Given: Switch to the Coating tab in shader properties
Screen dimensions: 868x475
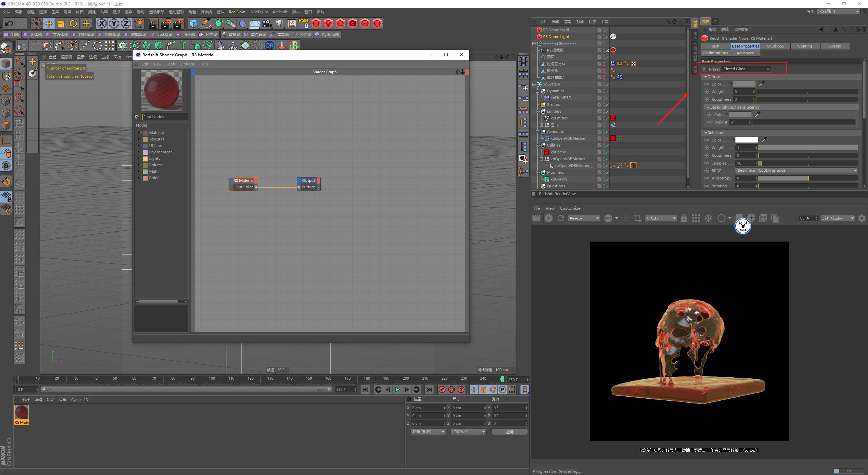Looking at the screenshot, I should [805, 46].
